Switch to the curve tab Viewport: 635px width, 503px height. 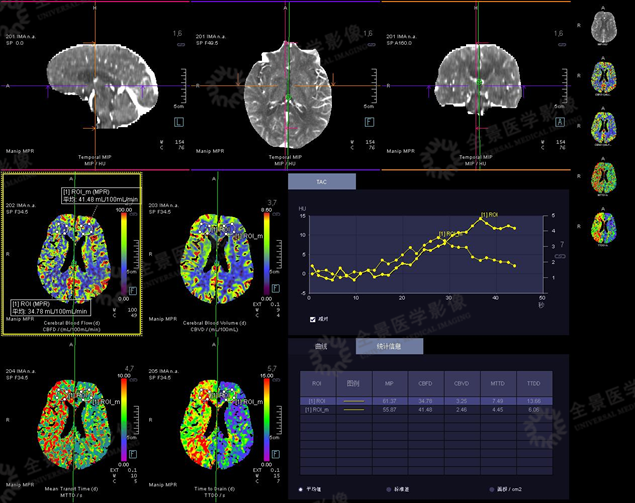(x=321, y=346)
